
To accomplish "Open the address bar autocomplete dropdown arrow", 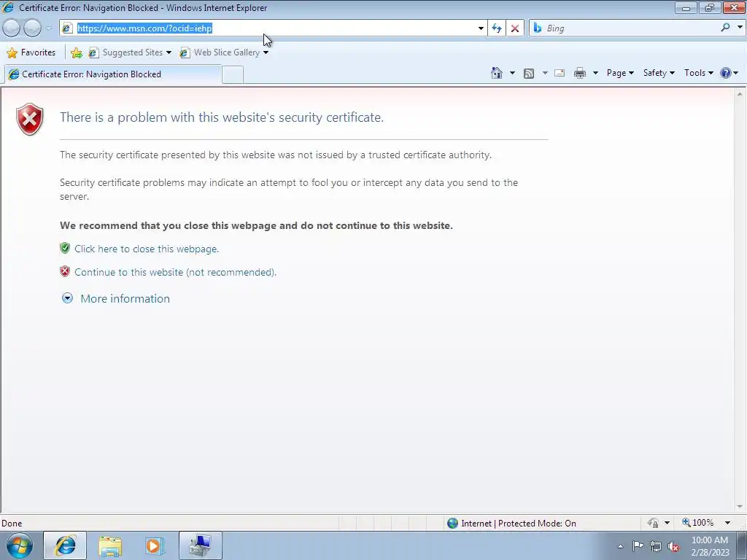I will pyautogui.click(x=481, y=28).
